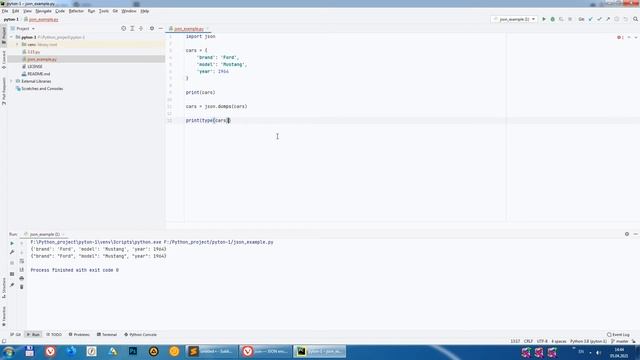Start debugging with the bug icon
Screen dimensions: 640x360
552,19
